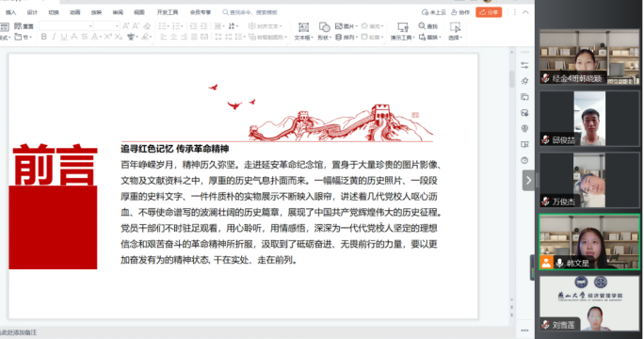Click the 协作 collaborate button
Screen dimensions: 644x339
(x=460, y=12)
